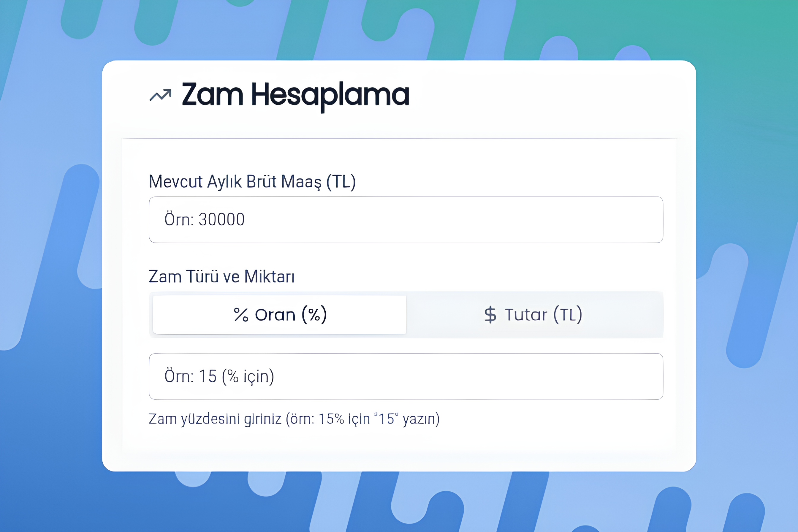Click the "Mevcut Aylık Brüt Maaş (TL)" label
The width and height of the screenshot is (798, 532).
point(252,181)
